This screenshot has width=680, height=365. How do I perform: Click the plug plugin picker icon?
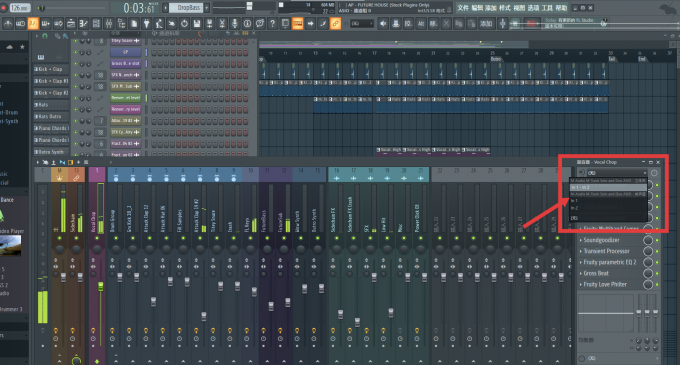147,23
